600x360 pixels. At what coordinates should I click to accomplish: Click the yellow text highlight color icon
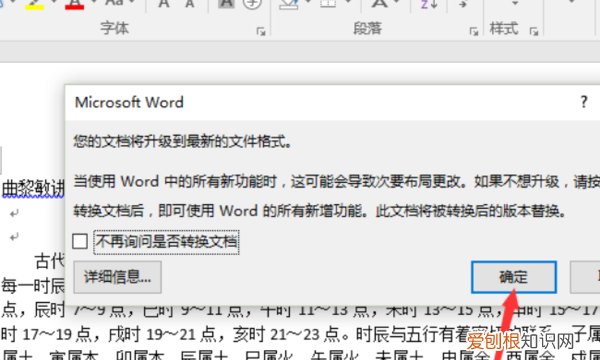[x=34, y=4]
